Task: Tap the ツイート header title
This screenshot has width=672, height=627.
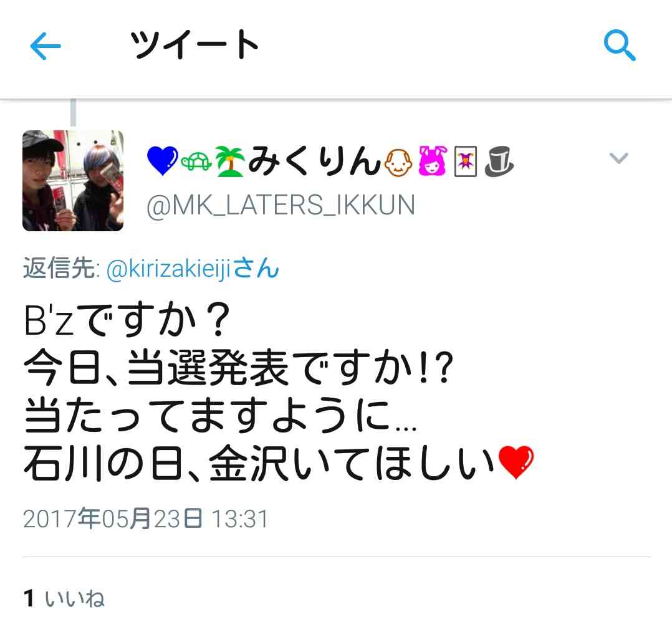Action: (x=194, y=44)
